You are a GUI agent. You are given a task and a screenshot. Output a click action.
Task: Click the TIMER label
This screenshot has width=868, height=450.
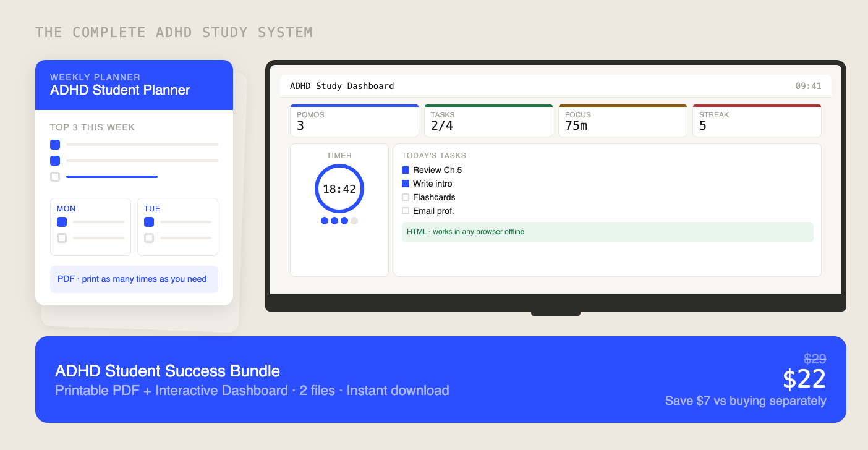coord(339,156)
